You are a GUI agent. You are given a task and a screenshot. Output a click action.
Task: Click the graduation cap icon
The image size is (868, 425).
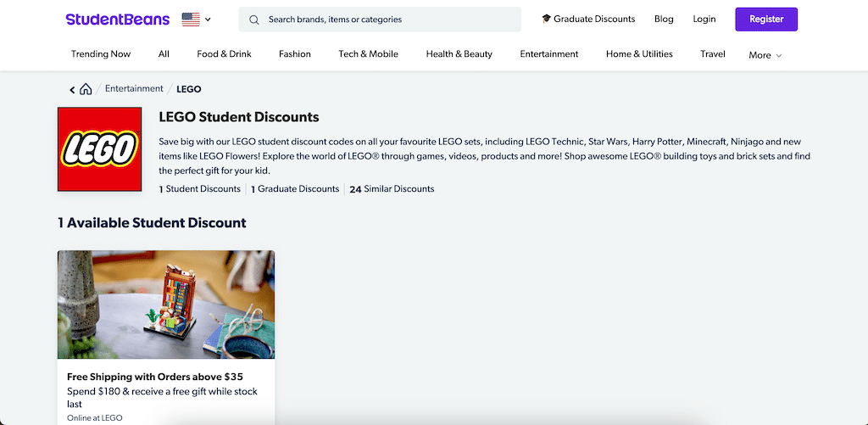click(547, 19)
